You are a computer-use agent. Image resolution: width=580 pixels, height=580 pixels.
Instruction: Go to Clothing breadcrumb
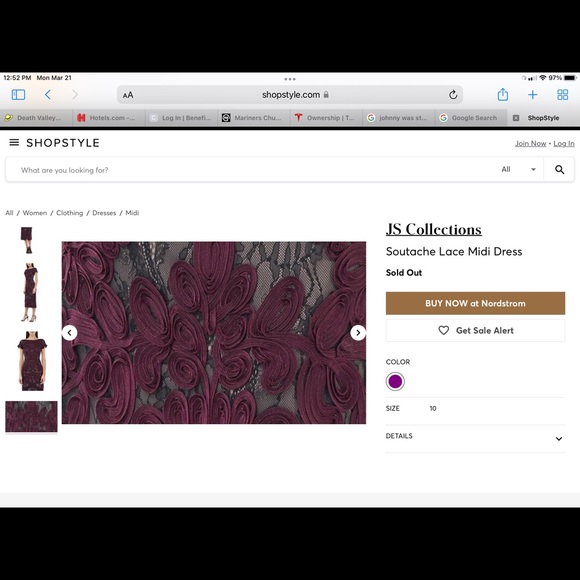[x=70, y=213]
